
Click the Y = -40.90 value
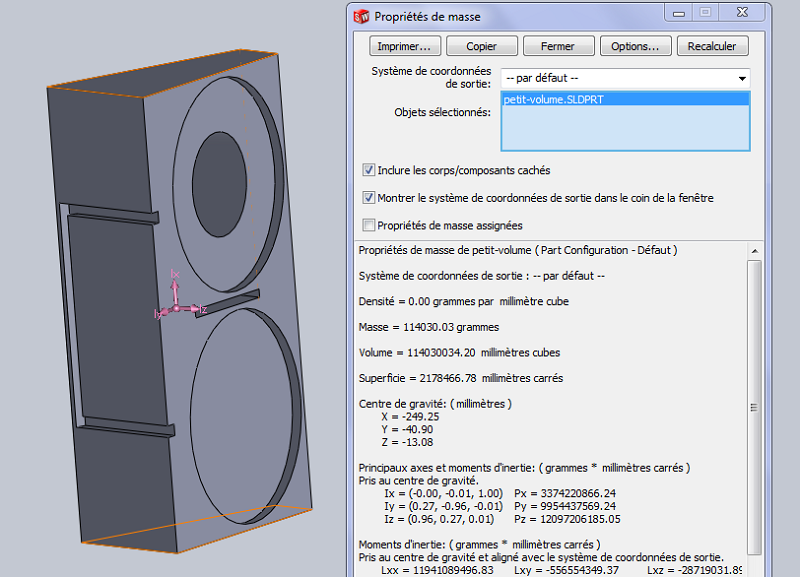pos(407,430)
